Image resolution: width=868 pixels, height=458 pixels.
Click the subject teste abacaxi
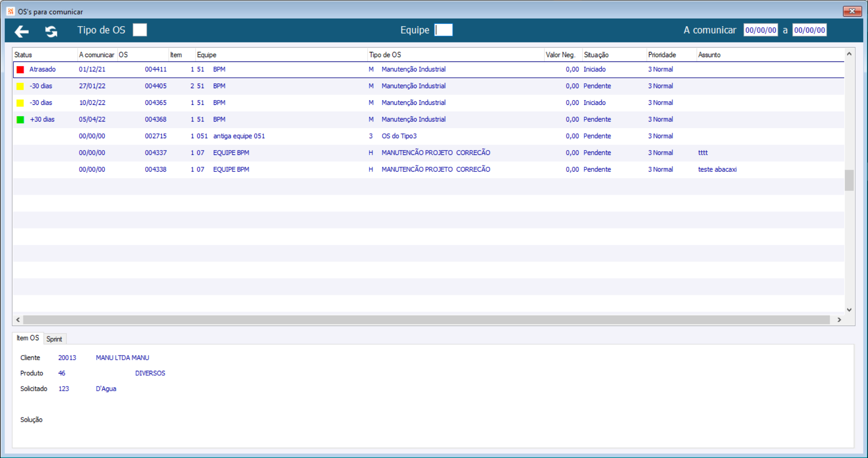717,170
